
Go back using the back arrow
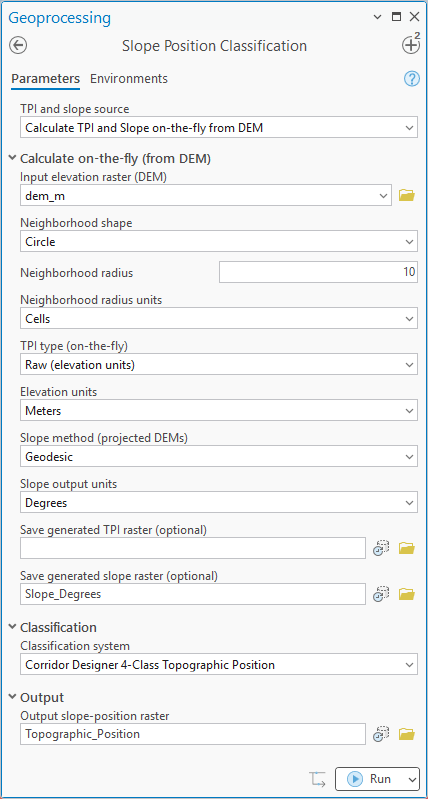click(x=18, y=46)
